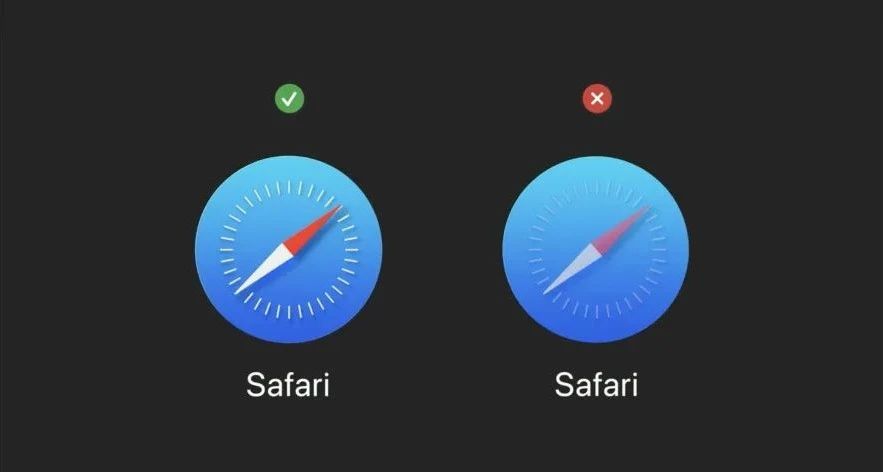Click the lowest faint tick marks on faded compass

[596, 311]
